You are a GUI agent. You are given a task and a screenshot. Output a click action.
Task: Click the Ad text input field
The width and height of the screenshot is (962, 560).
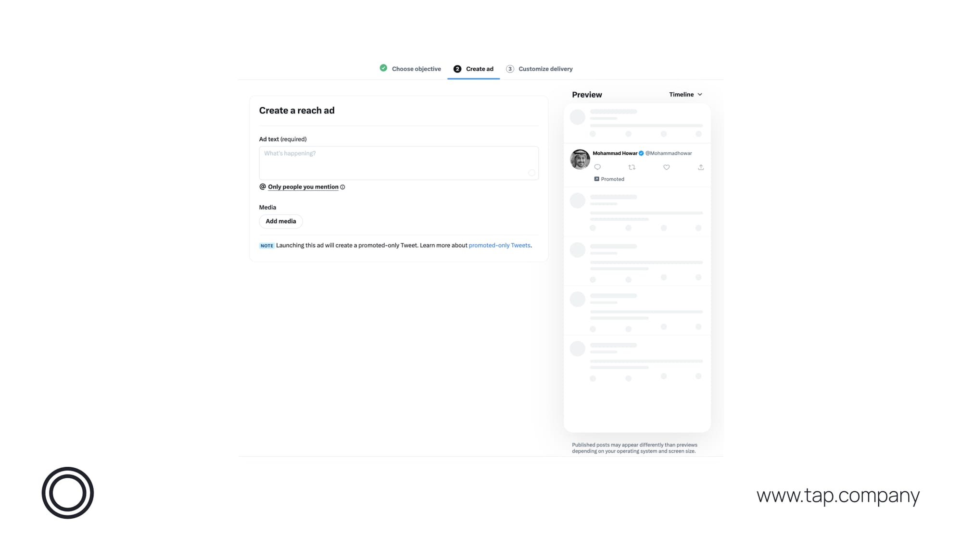[x=398, y=162]
